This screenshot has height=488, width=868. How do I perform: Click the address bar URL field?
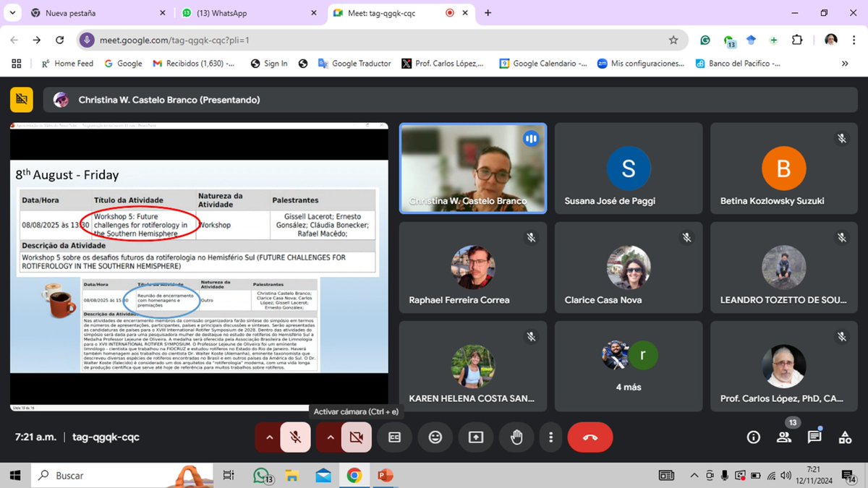tap(383, 40)
